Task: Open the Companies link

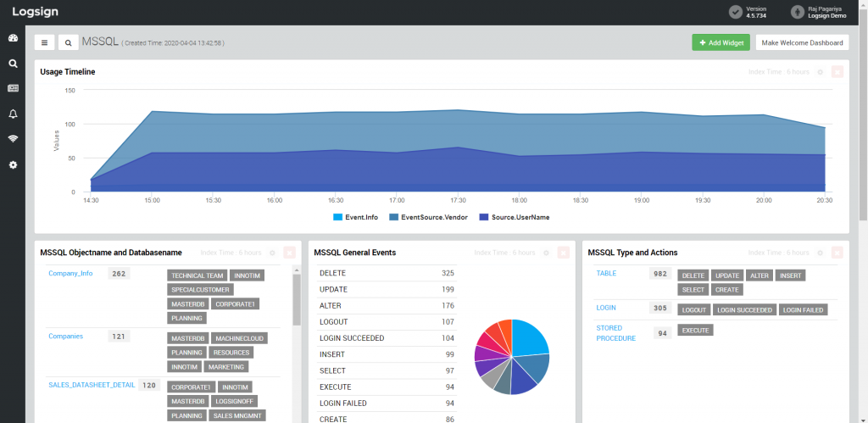Action: click(x=65, y=336)
